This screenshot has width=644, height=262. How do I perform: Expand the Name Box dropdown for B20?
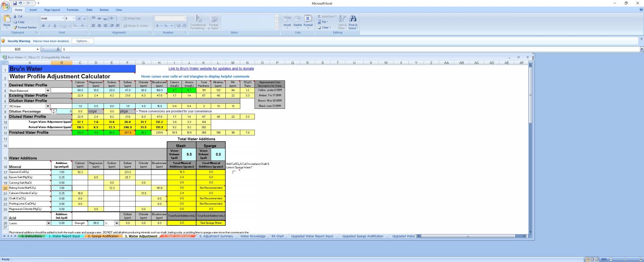point(37,49)
